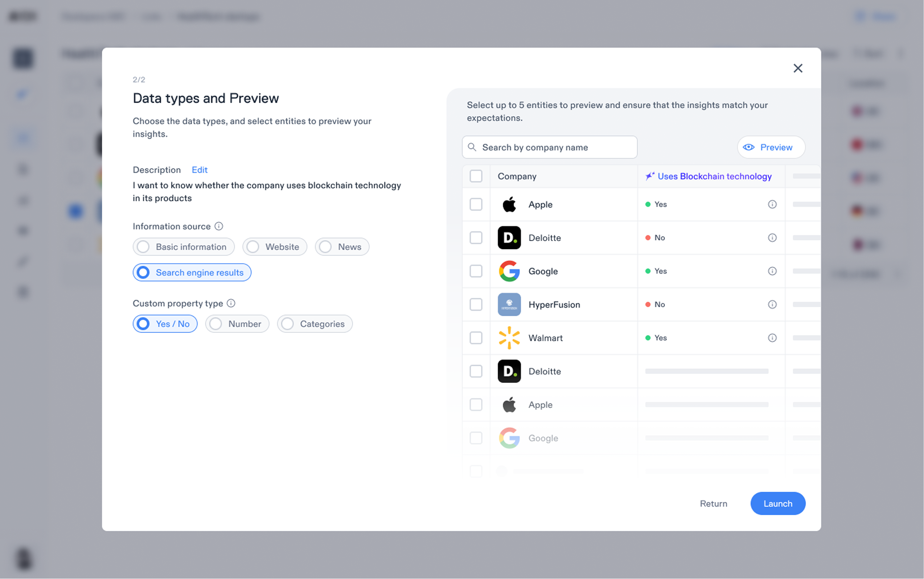Click the Google logo in the Yes row
The height and width of the screenshot is (579, 924).
[x=509, y=271]
